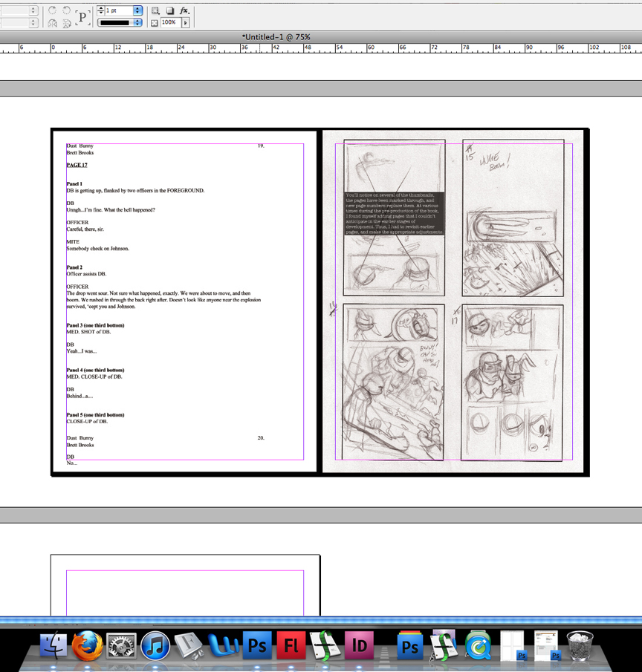Open the blank minimized Photoshop document

pyautogui.click(x=513, y=645)
